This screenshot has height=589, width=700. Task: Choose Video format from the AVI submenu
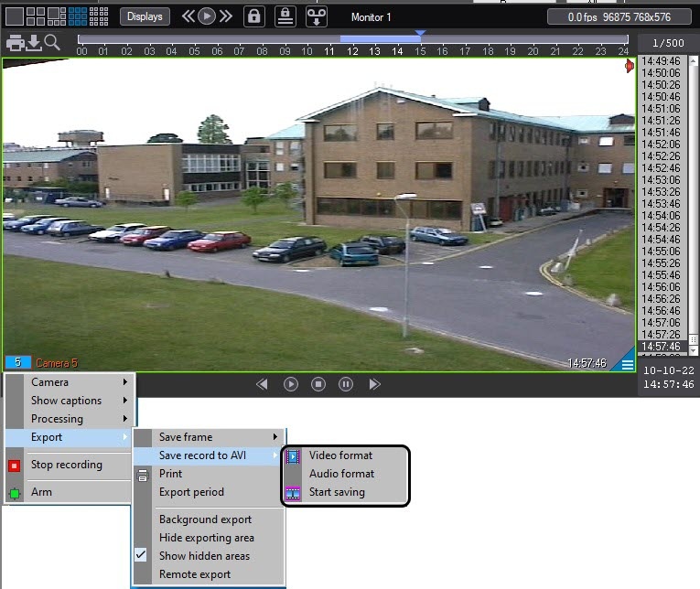click(x=340, y=455)
